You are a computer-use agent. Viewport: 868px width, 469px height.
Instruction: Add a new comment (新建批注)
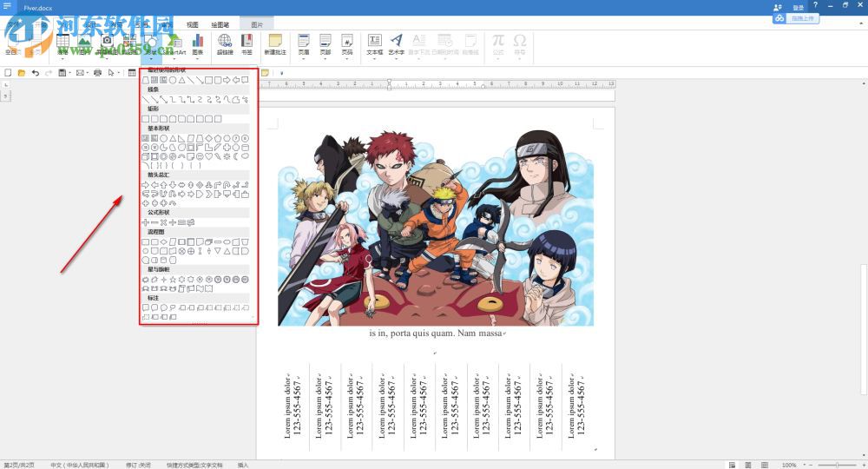point(275,44)
